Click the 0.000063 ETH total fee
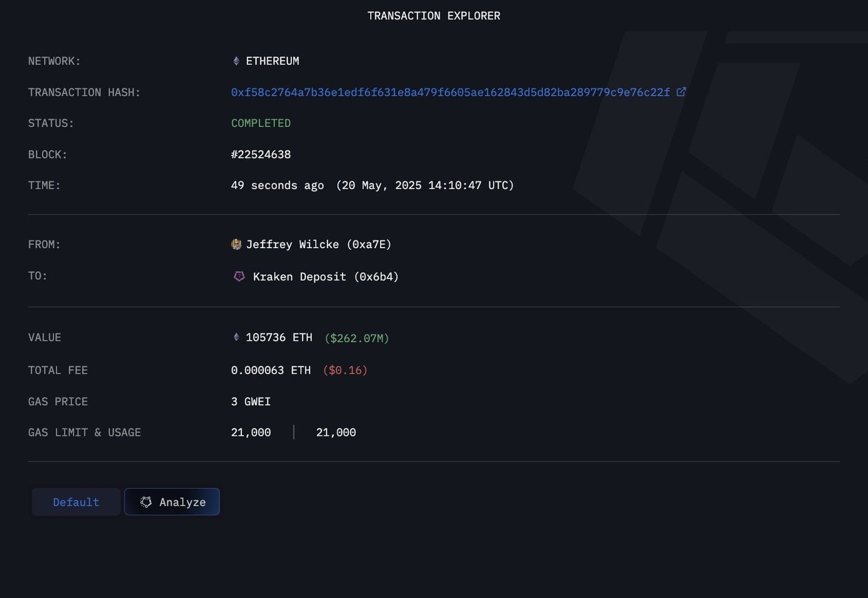 [x=271, y=370]
